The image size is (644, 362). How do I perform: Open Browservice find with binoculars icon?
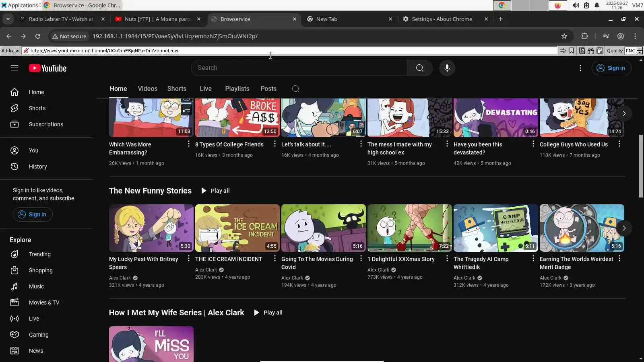click(591, 51)
